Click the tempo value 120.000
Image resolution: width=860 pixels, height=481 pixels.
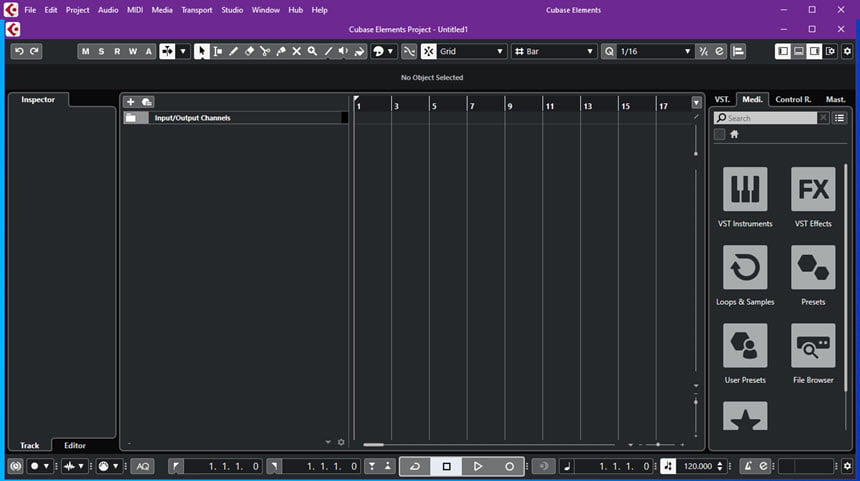[x=698, y=466]
